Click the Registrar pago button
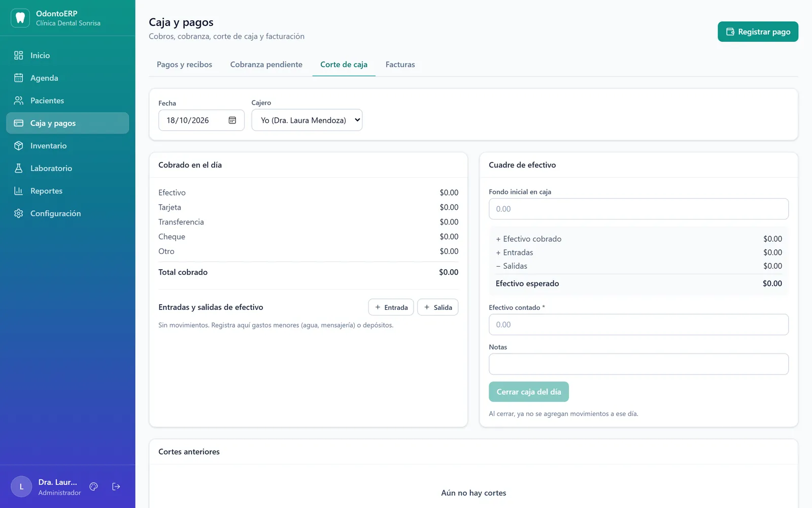812x508 pixels. coord(758,31)
